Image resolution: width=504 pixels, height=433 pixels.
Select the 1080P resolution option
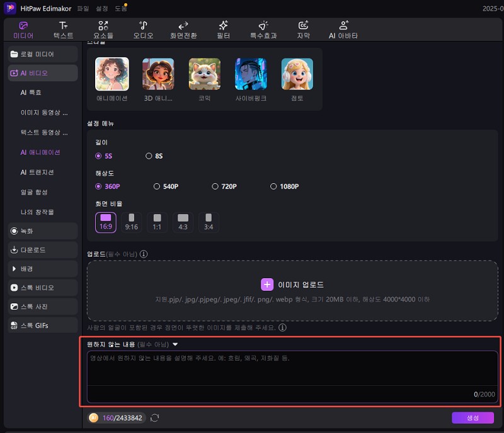coord(273,186)
